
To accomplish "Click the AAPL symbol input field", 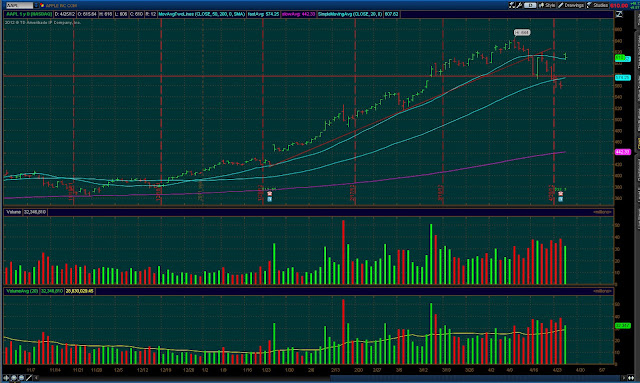I will point(20,5).
